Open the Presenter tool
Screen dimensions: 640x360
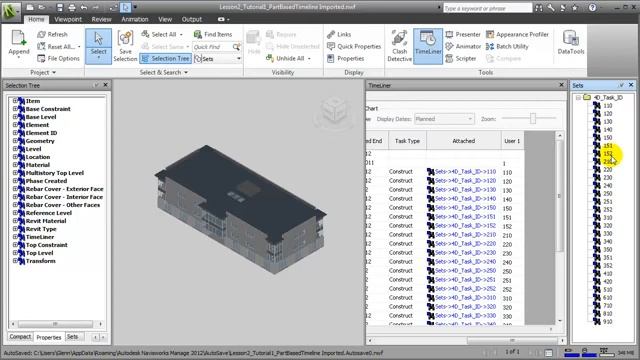coord(463,34)
